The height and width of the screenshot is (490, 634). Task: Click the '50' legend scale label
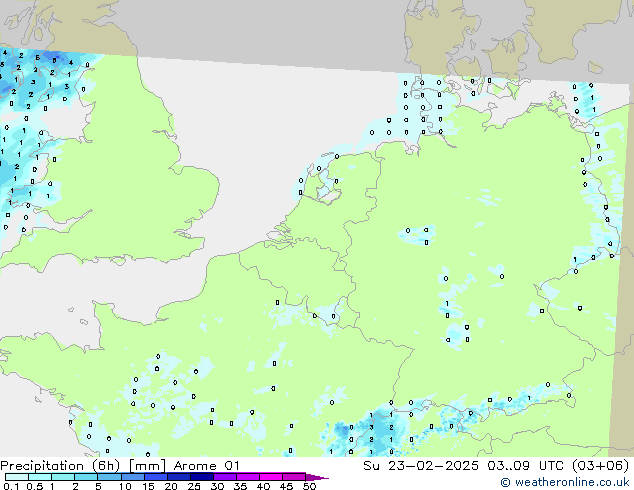(309, 486)
